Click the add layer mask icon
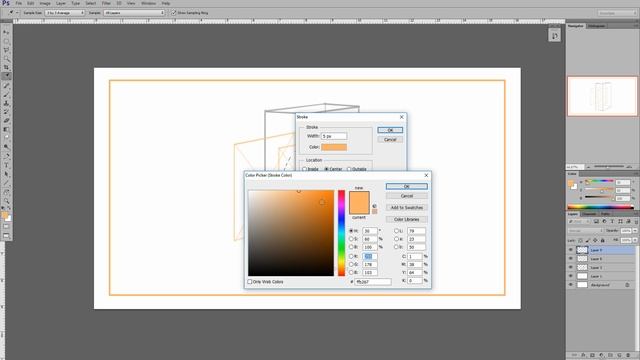The height and width of the screenshot is (360, 640). 592,355
